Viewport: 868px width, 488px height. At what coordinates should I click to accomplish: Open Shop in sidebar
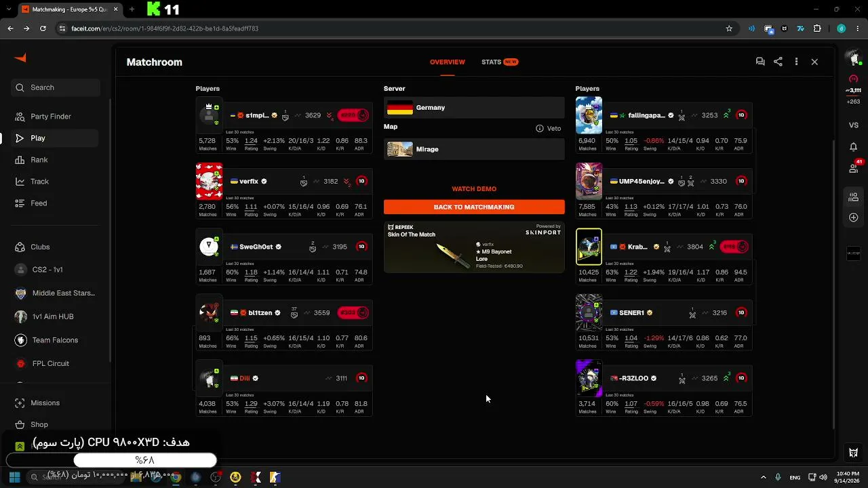55,424
